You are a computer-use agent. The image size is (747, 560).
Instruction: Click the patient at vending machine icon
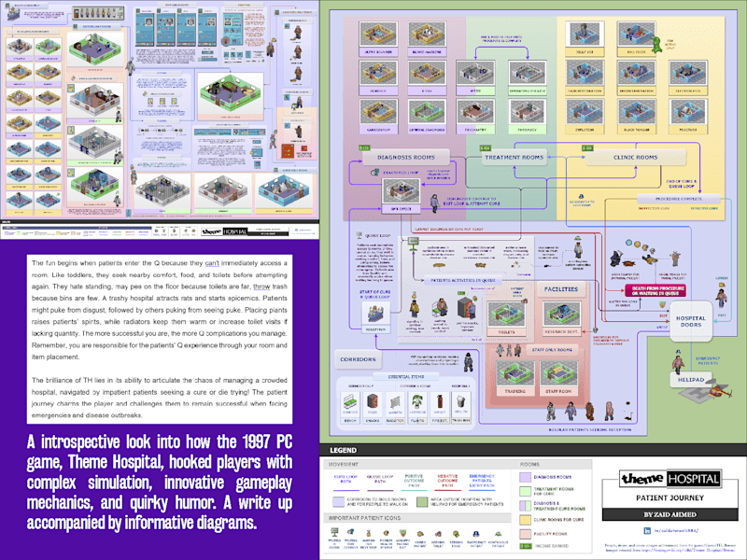tap(467, 307)
